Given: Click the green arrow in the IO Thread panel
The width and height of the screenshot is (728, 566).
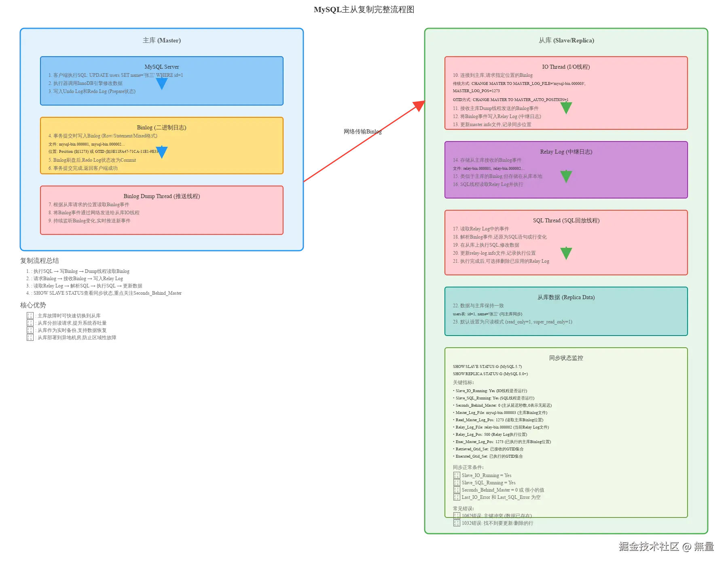Looking at the screenshot, I should coord(566,108).
